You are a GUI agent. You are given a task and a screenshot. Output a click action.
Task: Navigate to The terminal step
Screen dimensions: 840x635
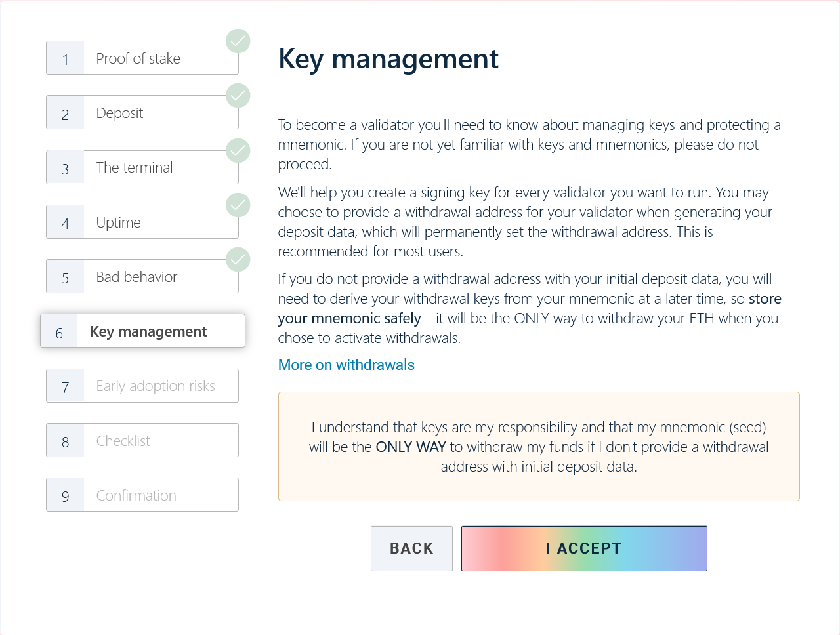pyautogui.click(x=142, y=168)
